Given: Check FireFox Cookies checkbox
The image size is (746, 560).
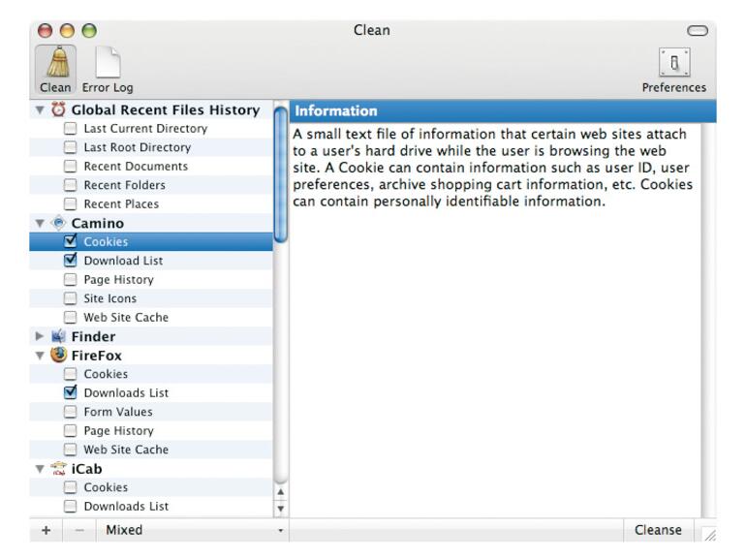Looking at the screenshot, I should point(70,374).
